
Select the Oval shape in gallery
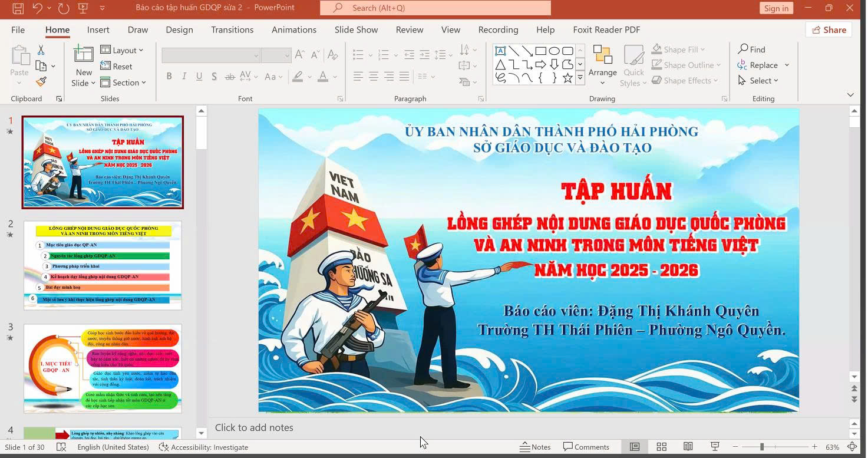(x=554, y=51)
